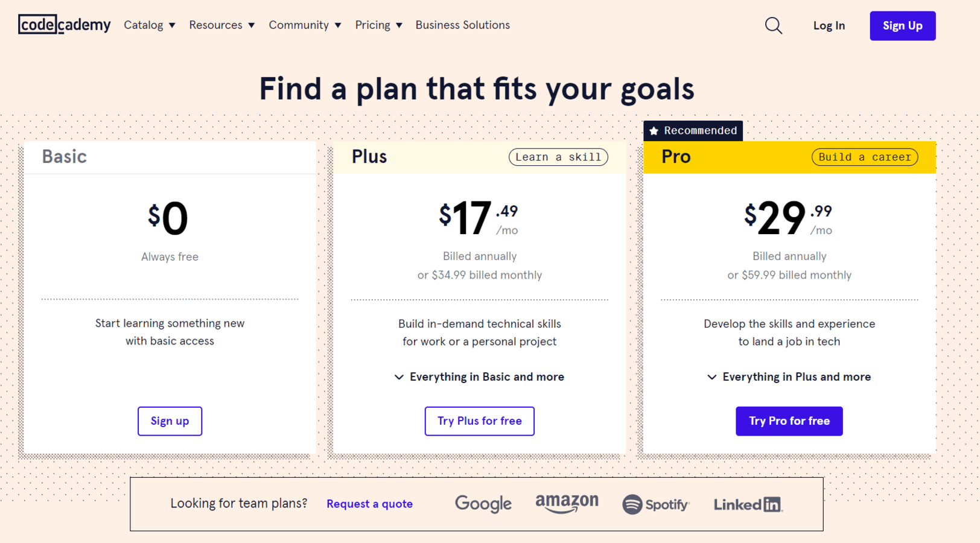Open Request a quote link
Viewport: 980px width, 543px height.
tap(369, 504)
